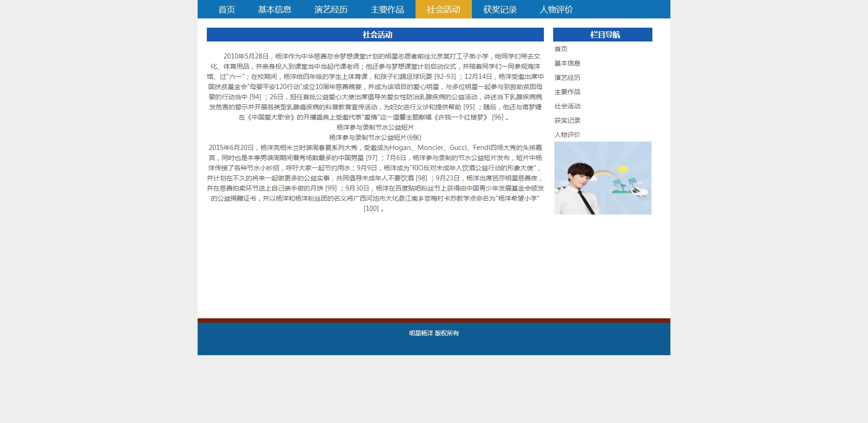
Task: Open 首页 in the top navigation bar
Action: tap(226, 9)
